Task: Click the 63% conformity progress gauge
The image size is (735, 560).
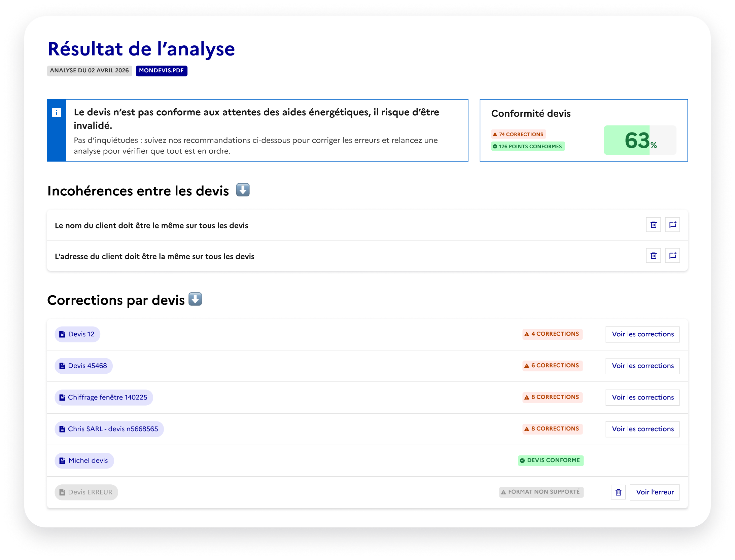Action: (x=640, y=140)
